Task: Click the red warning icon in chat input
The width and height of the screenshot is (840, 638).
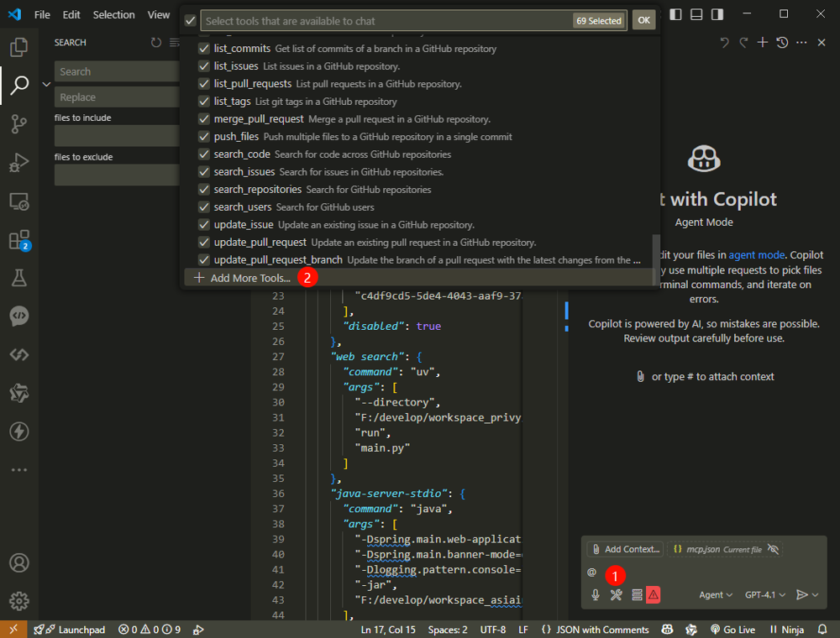Action: click(x=654, y=594)
